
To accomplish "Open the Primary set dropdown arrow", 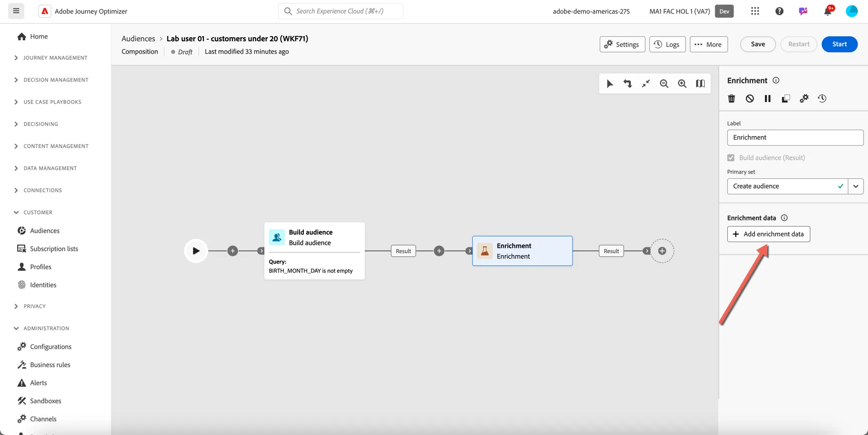I will click(x=855, y=186).
